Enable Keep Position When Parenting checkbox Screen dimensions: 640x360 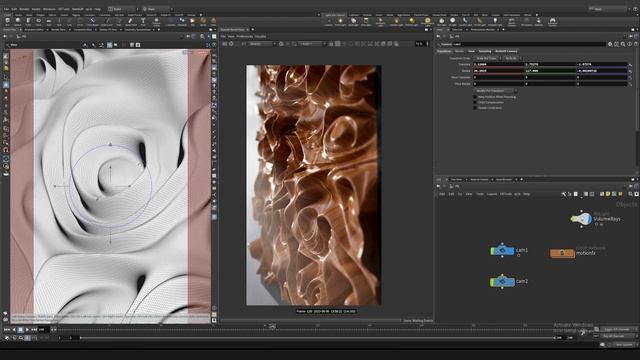(x=475, y=97)
